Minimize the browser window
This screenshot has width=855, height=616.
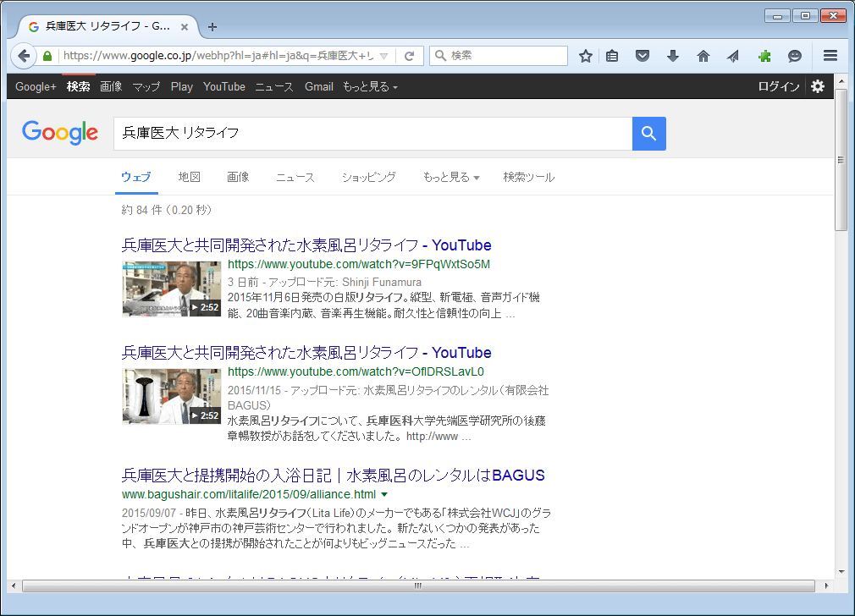click(778, 16)
